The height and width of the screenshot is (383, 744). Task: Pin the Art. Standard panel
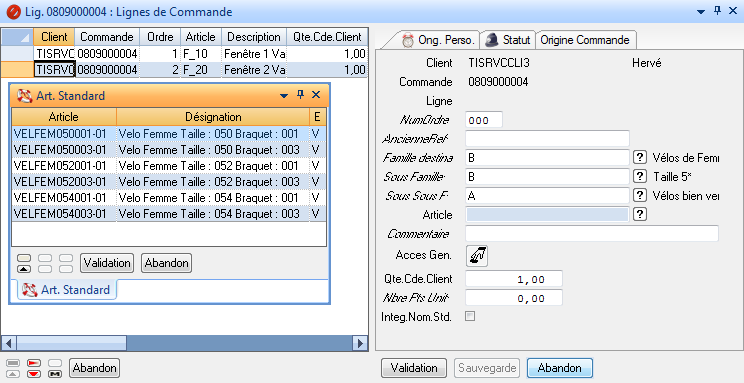click(300, 95)
